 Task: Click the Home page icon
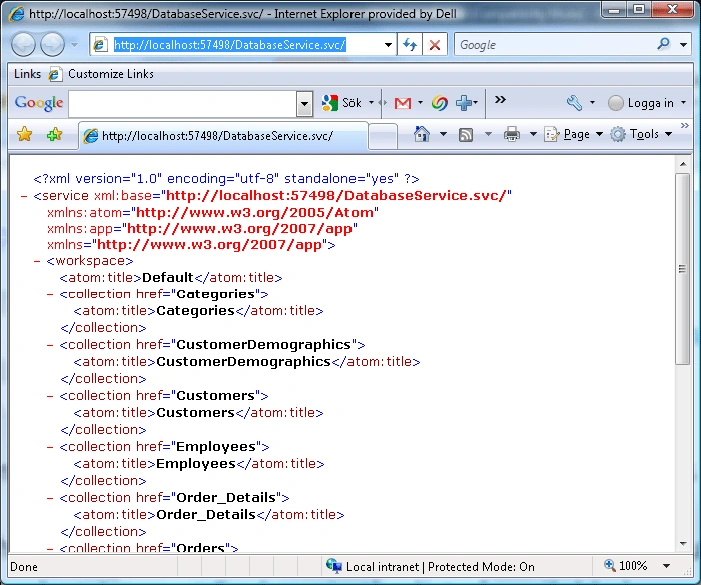point(422,134)
